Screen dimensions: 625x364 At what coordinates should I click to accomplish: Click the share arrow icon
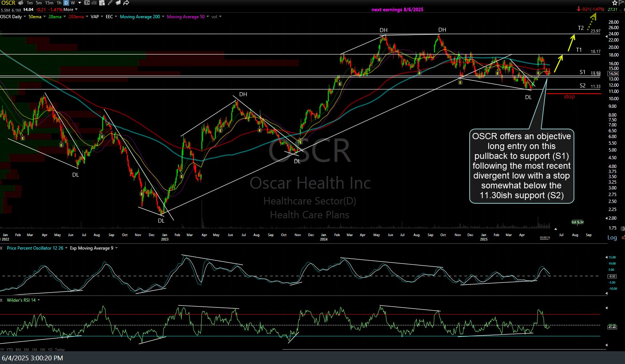click(126, 3)
